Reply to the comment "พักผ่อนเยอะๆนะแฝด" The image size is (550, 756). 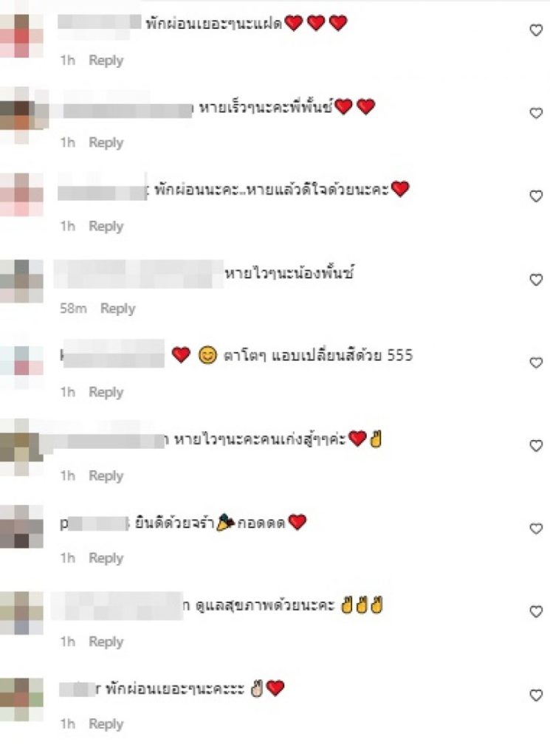[106, 61]
